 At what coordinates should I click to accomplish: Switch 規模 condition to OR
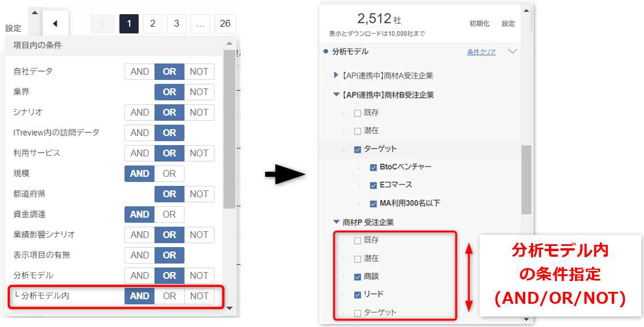point(169,173)
